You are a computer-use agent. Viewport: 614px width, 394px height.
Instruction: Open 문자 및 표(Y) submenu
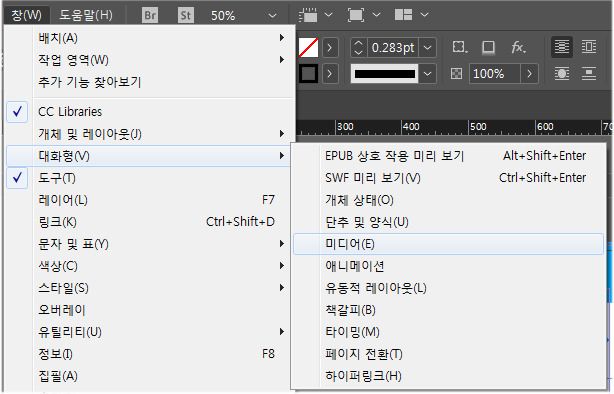[x=150, y=244]
